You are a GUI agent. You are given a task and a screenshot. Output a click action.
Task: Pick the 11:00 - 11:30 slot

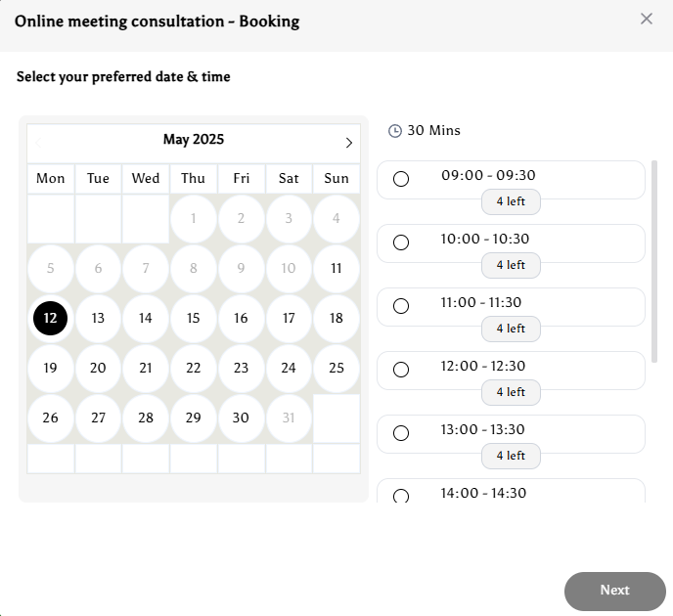(401, 306)
